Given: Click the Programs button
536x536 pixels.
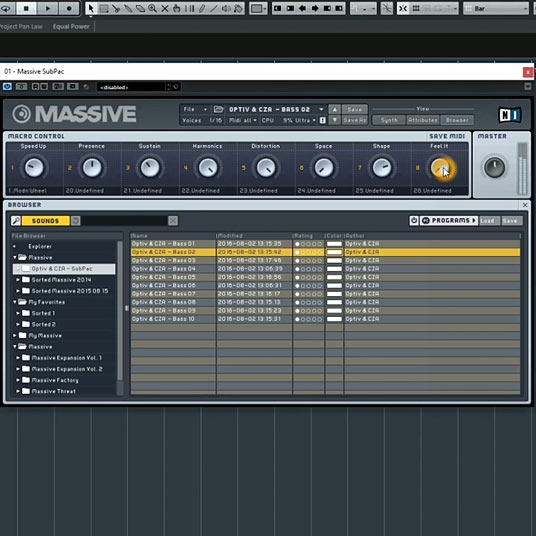Looking at the screenshot, I should (448, 220).
